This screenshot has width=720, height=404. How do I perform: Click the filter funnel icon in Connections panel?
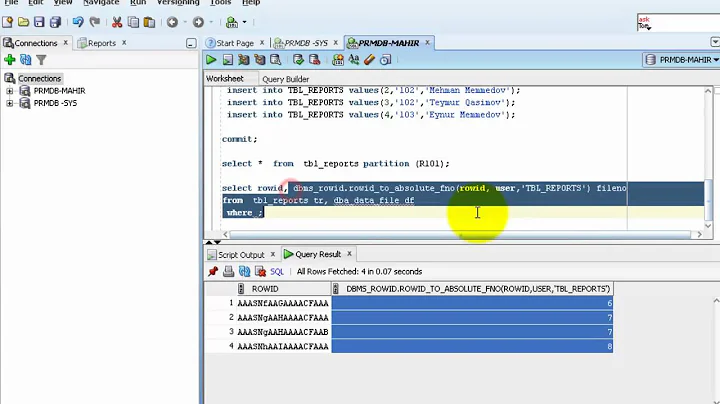coord(42,60)
